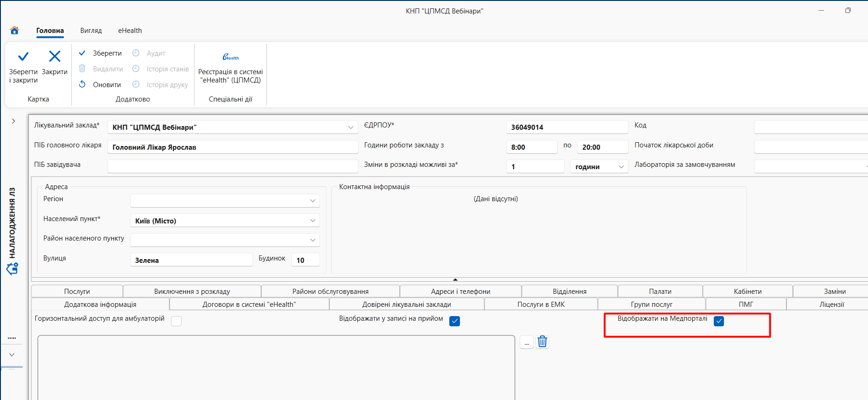Toggle Відображати на Медпорталі checkbox
This screenshot has height=400, width=868.
coord(719,321)
